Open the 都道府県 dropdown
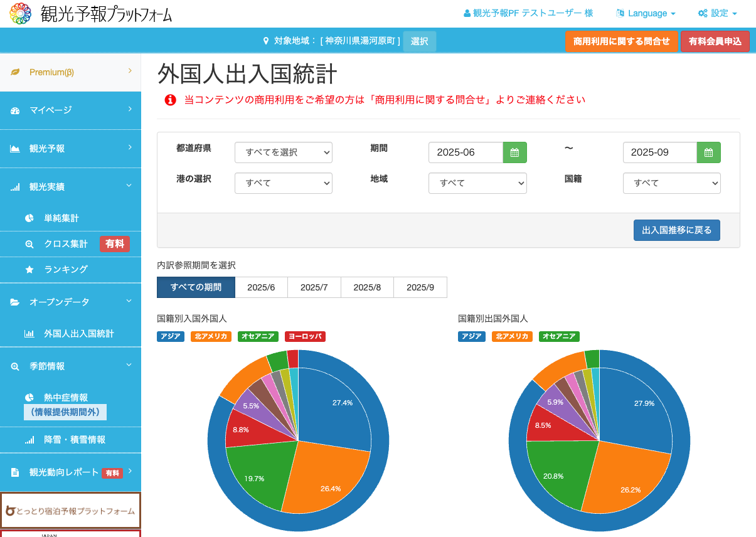 pyautogui.click(x=284, y=152)
